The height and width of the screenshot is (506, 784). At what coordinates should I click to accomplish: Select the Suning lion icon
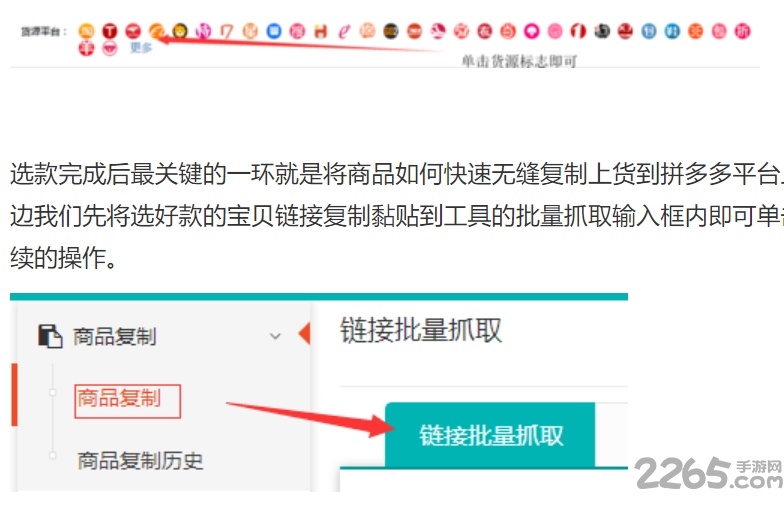click(180, 31)
